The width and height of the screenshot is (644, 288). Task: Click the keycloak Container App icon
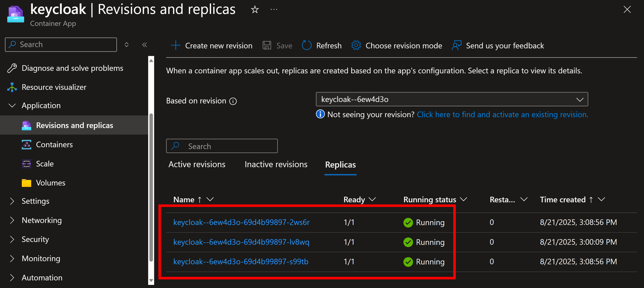pos(16,14)
